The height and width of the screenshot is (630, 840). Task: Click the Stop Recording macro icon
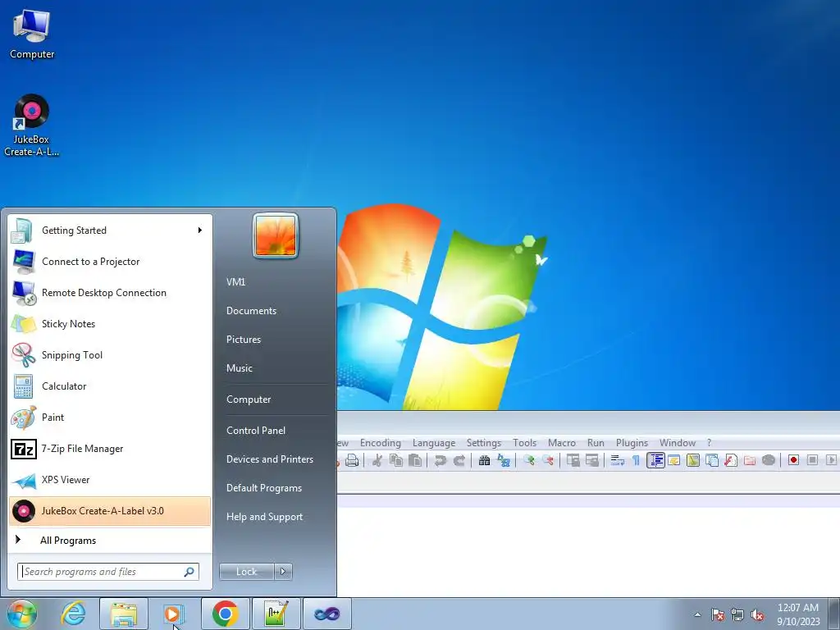812,460
